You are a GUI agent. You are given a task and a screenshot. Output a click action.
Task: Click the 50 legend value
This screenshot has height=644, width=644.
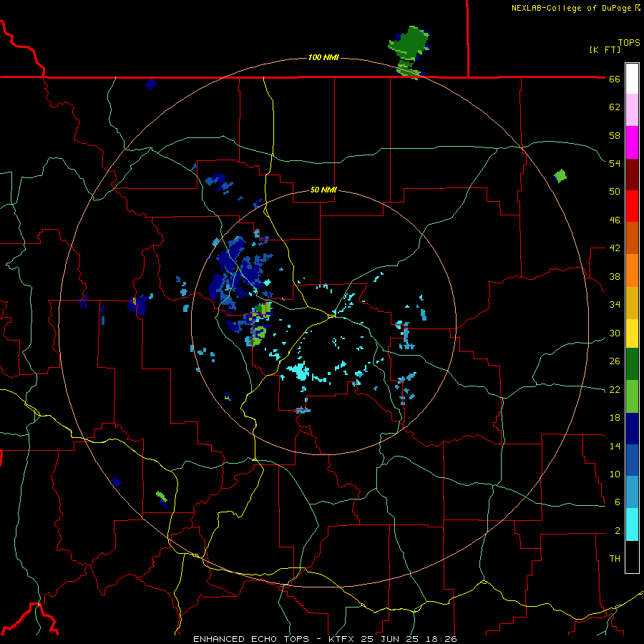615,191
